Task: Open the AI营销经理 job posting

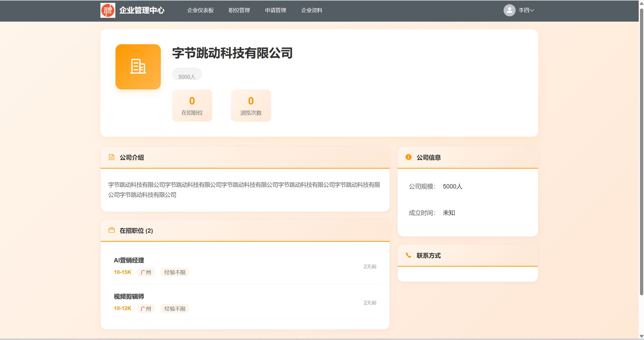Action: tap(129, 260)
